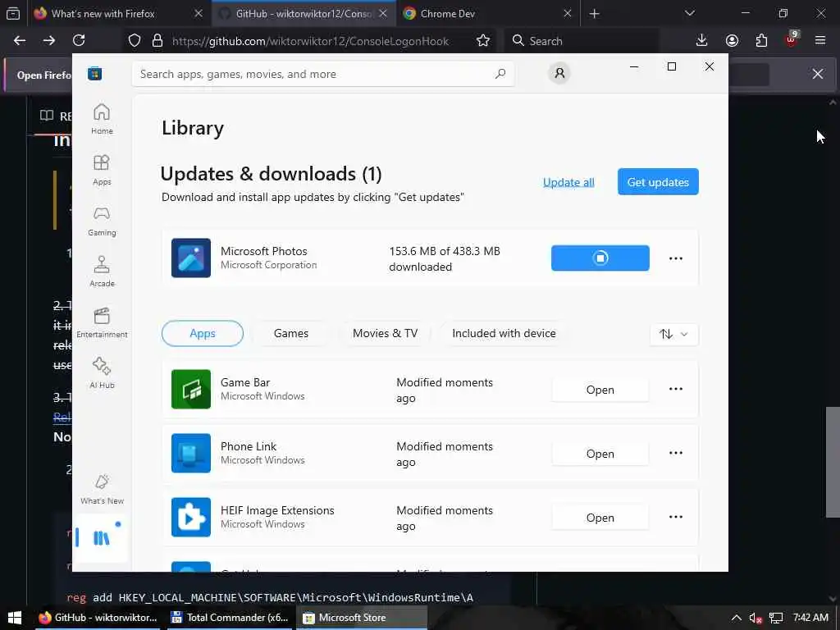This screenshot has height=630, width=840.
Task: Focus the Store search apps field
Action: click(x=323, y=74)
